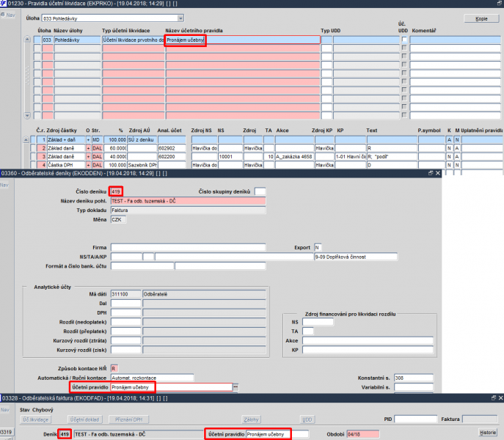Tick the row selector before the Základ + daň line

point(33,139)
